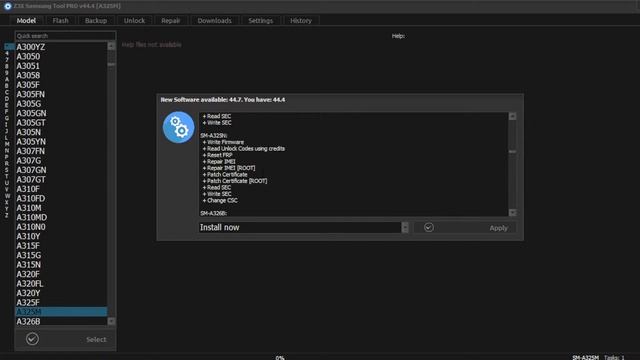
Task: Click the highlighted A325M model row
Action: point(61,312)
